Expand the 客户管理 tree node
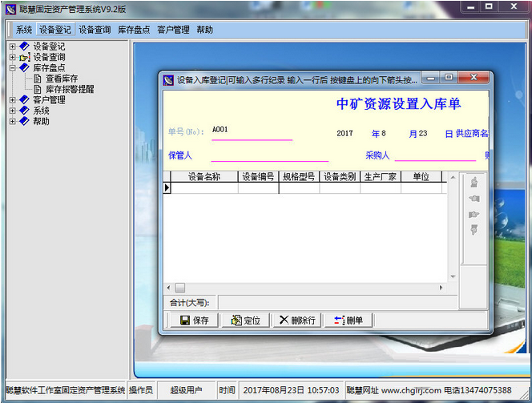The image size is (532, 403). pyautogui.click(x=13, y=99)
